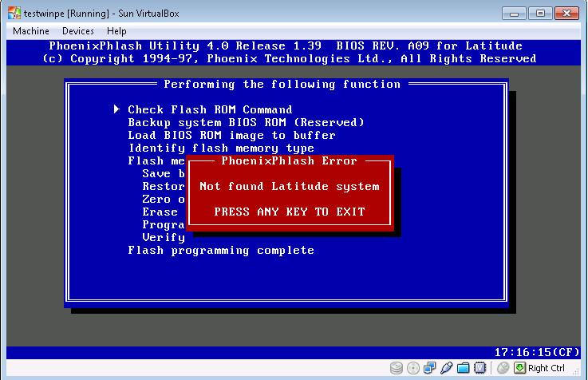Image resolution: width=588 pixels, height=380 pixels.
Task: Click the keyboard capture green arrow icon
Action: click(519, 368)
